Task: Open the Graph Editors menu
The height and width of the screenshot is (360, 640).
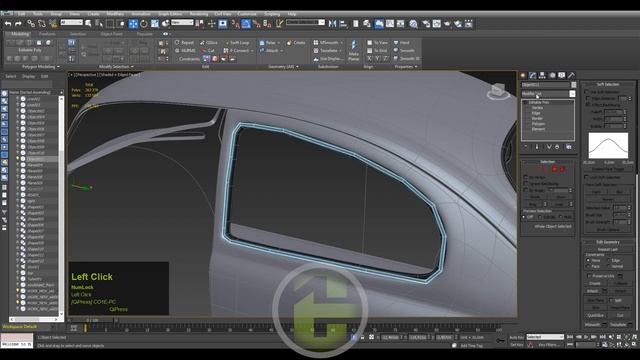Action: (x=170, y=14)
